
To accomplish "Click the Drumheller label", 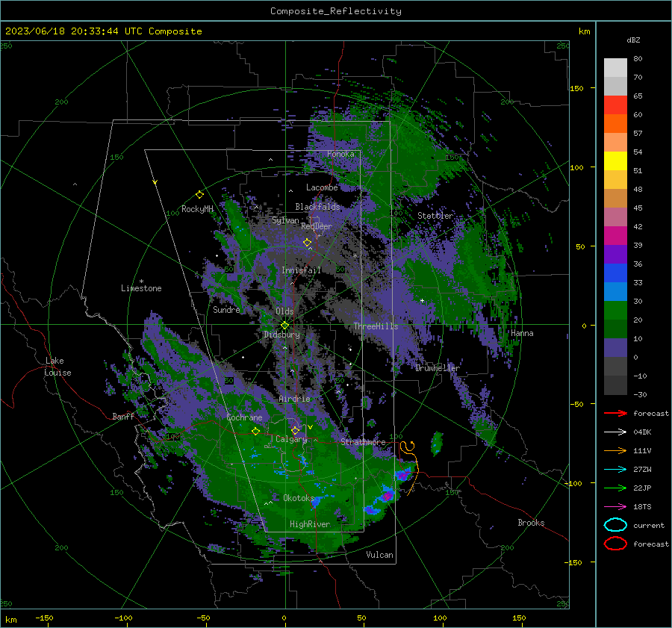I will tap(438, 368).
